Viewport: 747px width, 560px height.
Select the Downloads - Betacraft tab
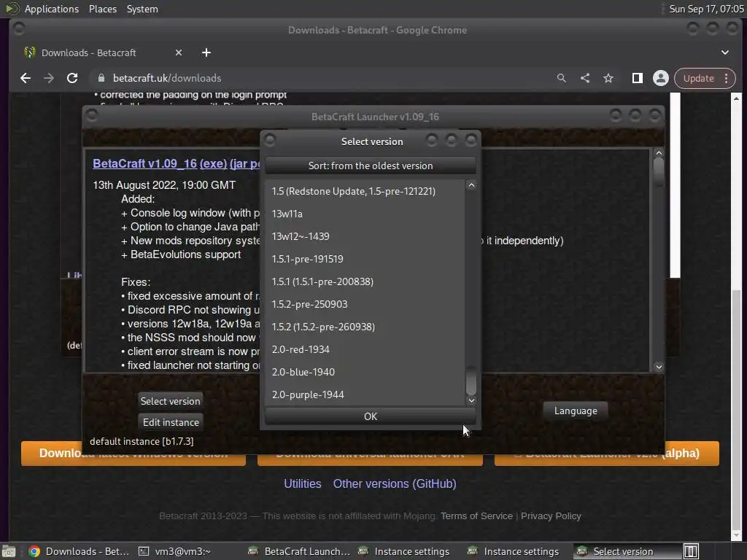coord(102,52)
